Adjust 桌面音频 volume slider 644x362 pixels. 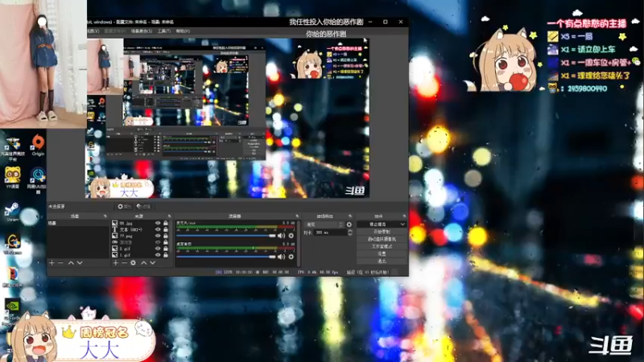pyautogui.click(x=226, y=257)
